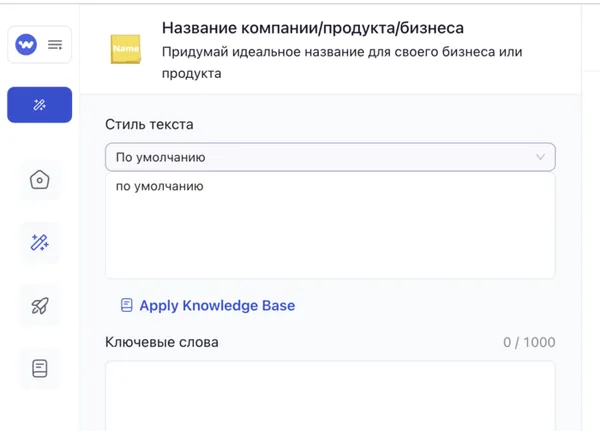Screen dimensions: 600x431
Task: Click the yellow Name template icon
Action: click(126, 48)
